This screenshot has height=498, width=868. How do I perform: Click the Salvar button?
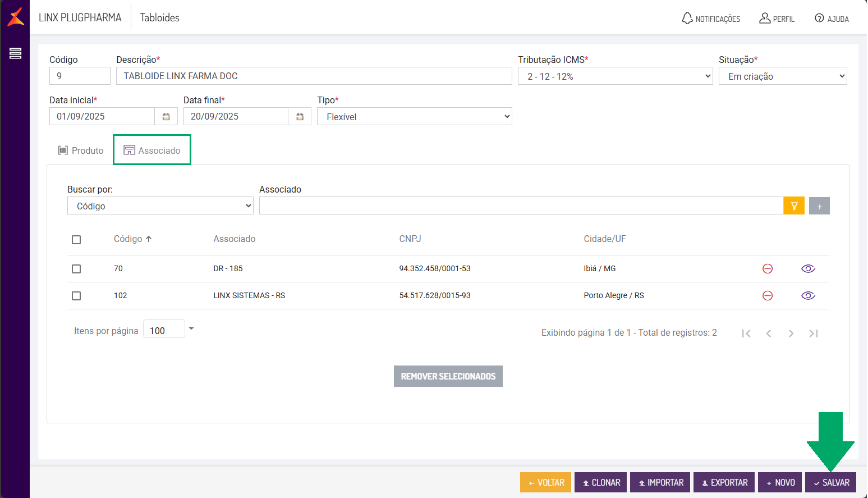831,483
